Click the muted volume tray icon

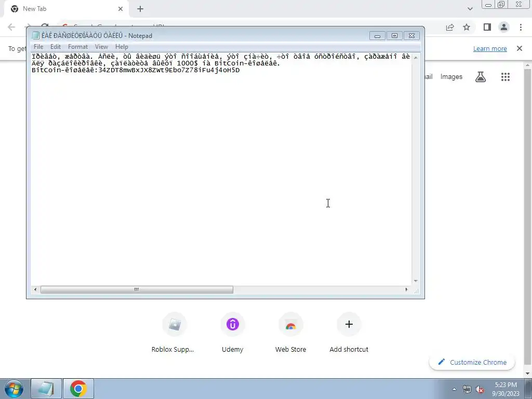click(x=480, y=389)
